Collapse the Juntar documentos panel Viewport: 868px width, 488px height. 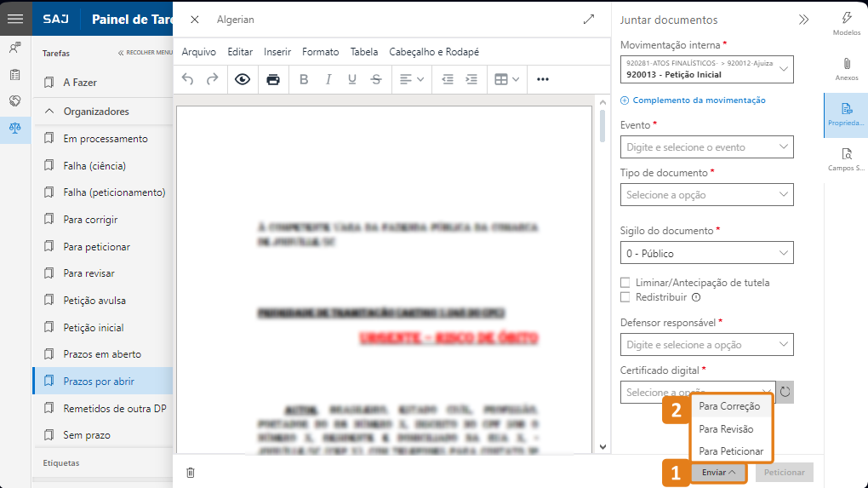(804, 20)
